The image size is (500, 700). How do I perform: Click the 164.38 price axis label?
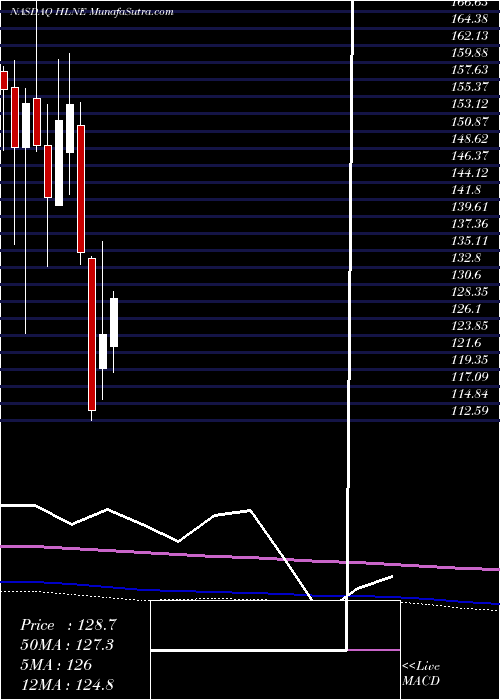(470, 19)
